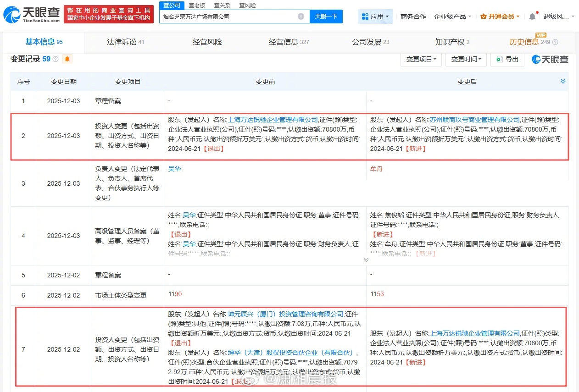Click the 天眼查 logo right of 导出
The height and width of the screenshot is (392, 579).
click(x=550, y=59)
